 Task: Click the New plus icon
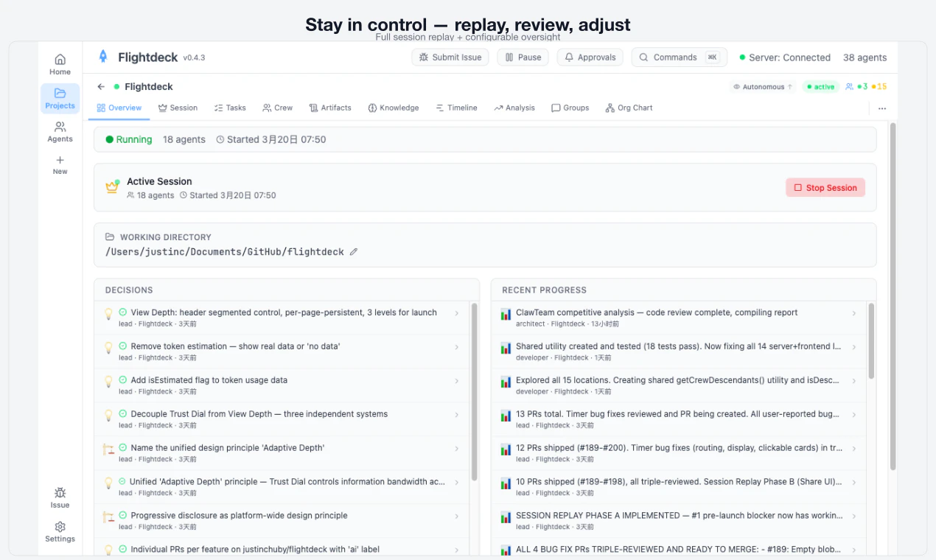coord(60,160)
